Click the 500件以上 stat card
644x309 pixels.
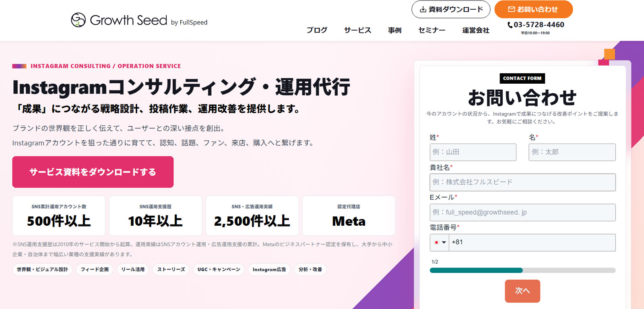(59, 216)
